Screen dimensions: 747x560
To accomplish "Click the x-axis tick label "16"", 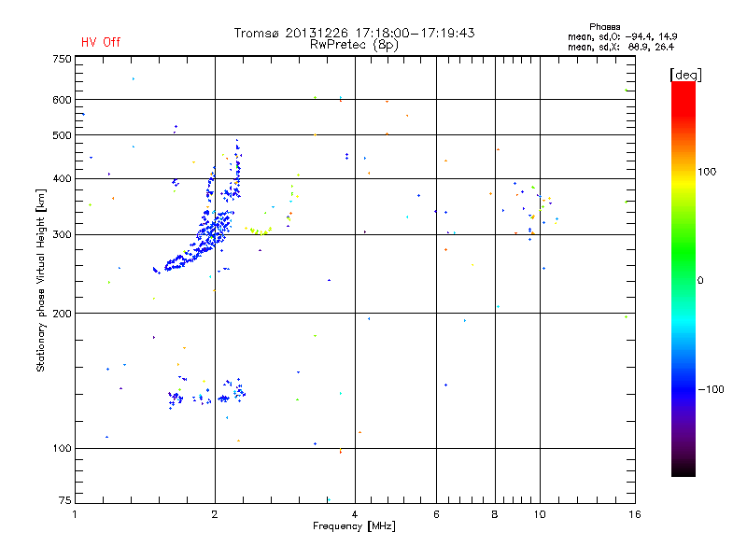I will click(635, 514).
